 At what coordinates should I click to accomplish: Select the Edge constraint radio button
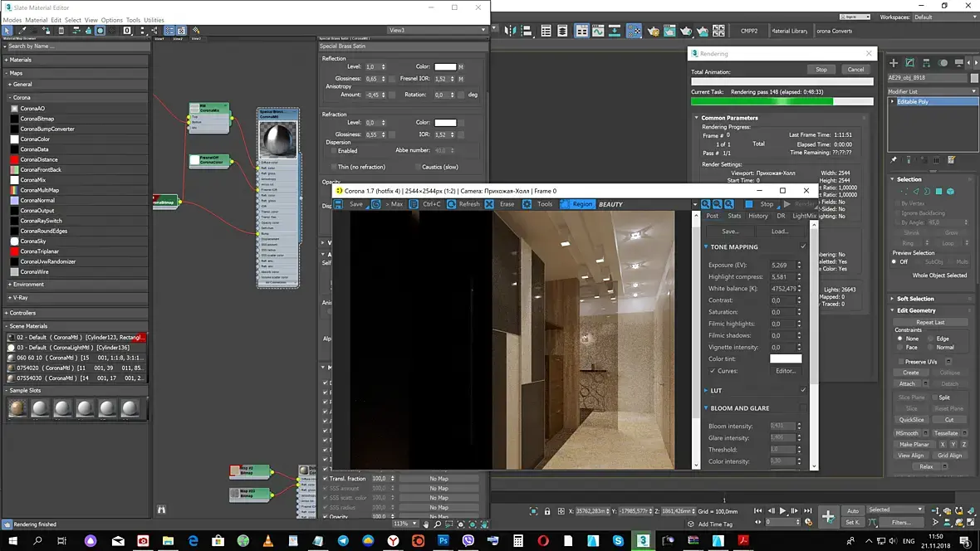tap(931, 339)
